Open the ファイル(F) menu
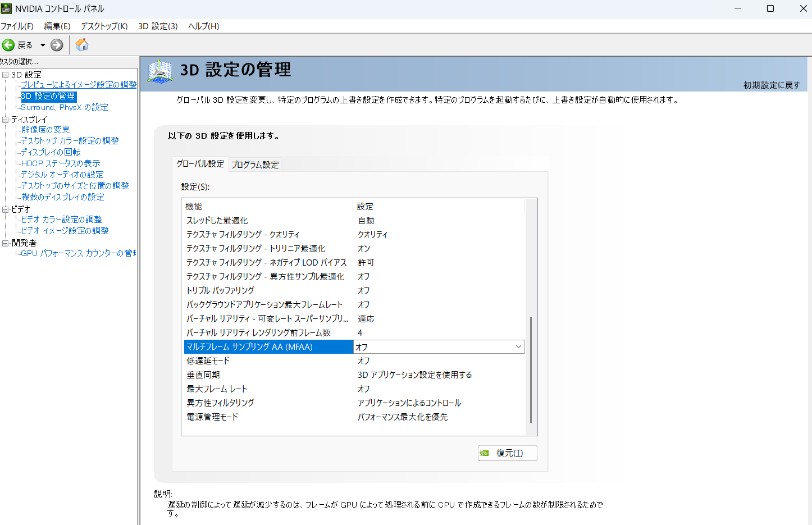This screenshot has height=525, width=812. pos(17,26)
